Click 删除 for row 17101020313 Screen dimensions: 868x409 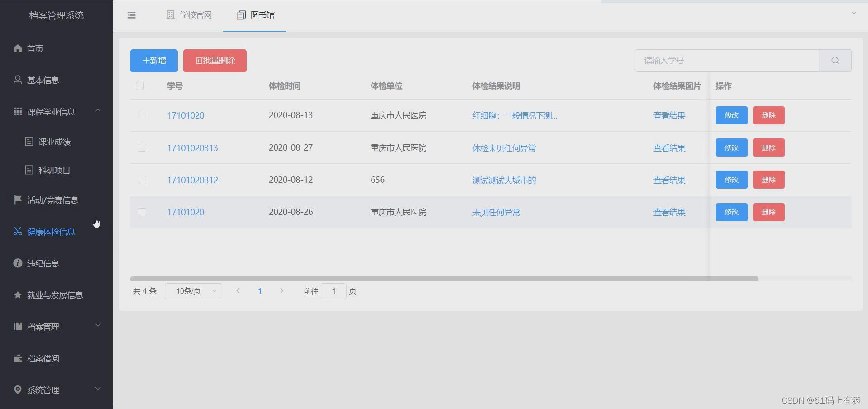(768, 148)
